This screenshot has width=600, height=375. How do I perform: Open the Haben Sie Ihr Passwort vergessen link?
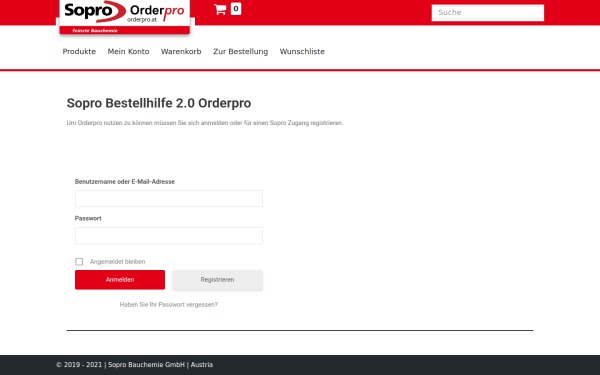point(168,305)
